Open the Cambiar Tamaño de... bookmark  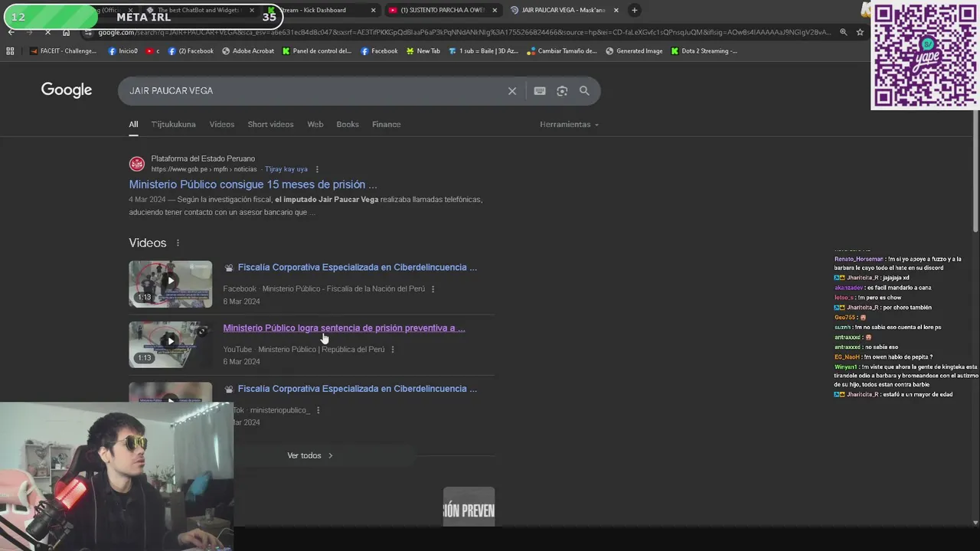click(x=561, y=51)
